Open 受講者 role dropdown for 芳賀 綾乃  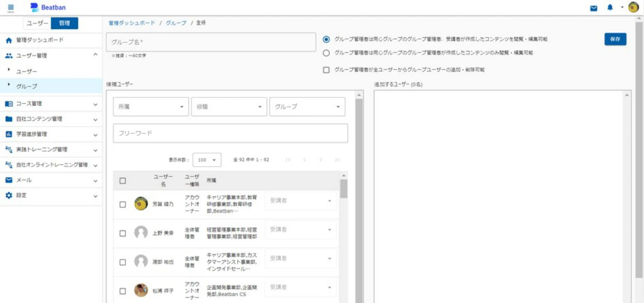300,201
